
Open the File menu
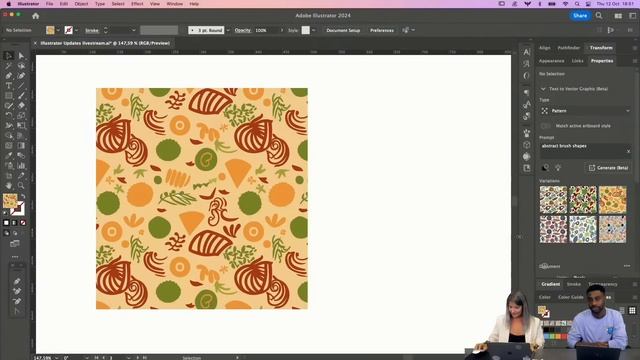tap(49, 4)
